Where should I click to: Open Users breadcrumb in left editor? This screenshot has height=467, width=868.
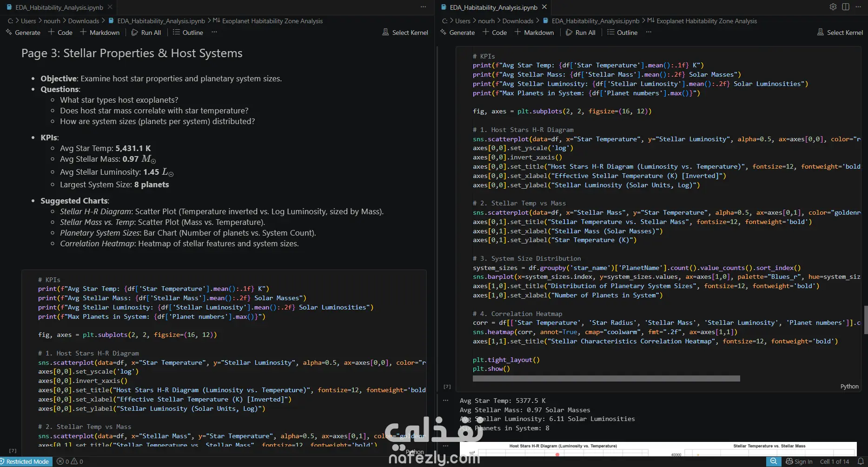tap(28, 21)
